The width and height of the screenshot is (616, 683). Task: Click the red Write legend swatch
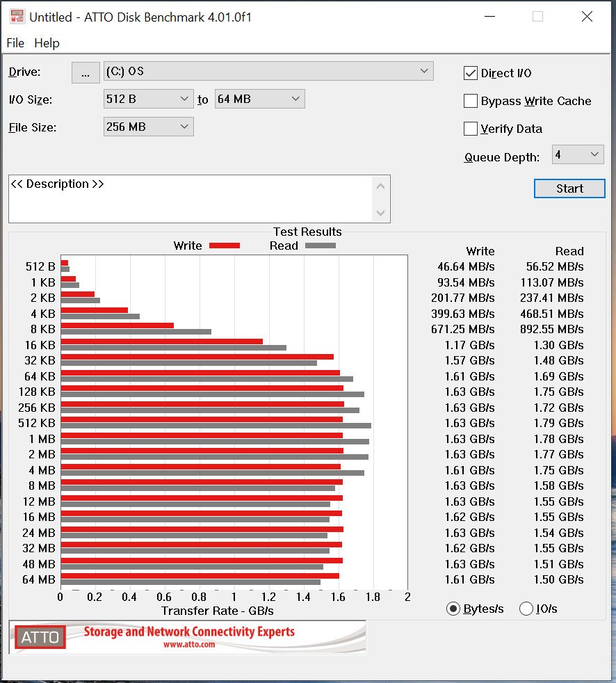[225, 246]
